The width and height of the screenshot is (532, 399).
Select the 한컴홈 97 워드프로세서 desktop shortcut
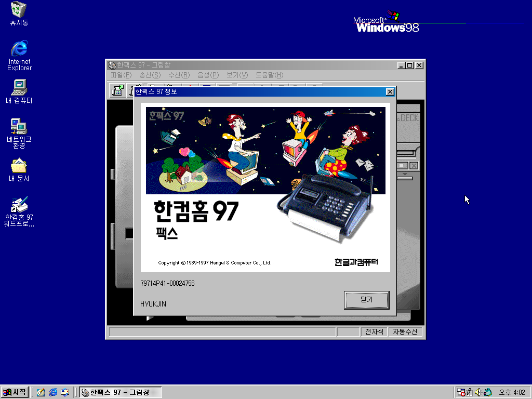(x=19, y=211)
